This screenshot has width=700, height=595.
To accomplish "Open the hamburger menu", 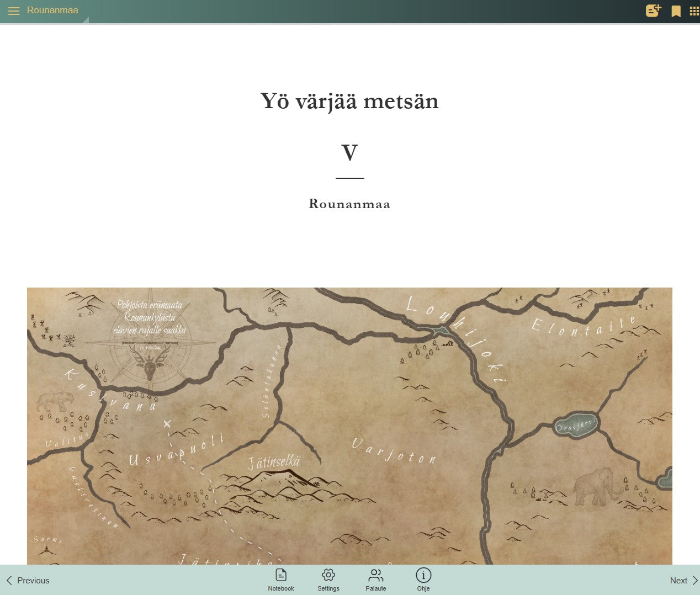I will tap(14, 11).
